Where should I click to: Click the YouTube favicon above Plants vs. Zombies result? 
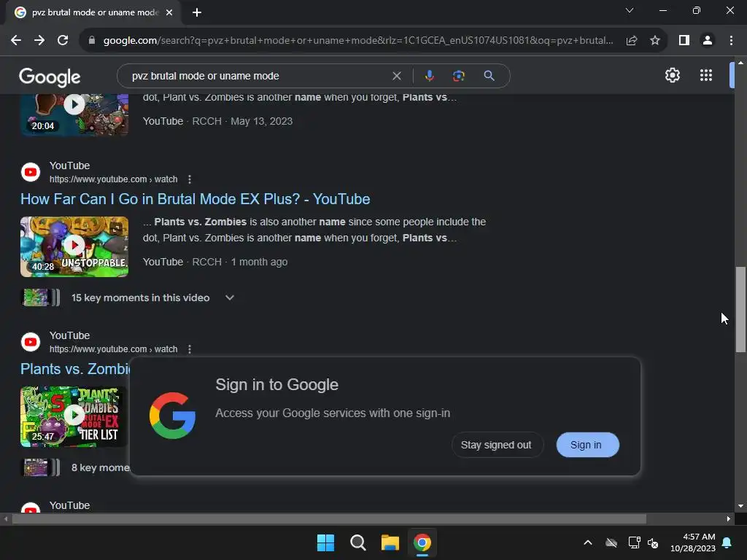click(x=31, y=342)
